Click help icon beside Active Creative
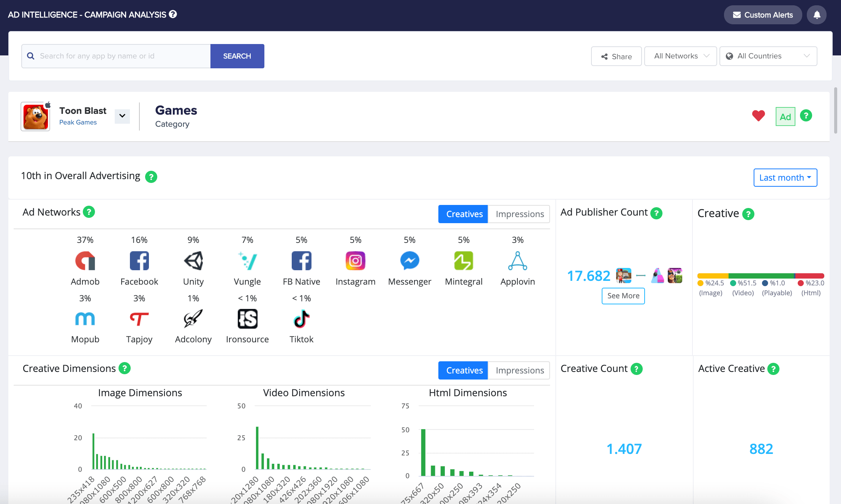 [x=773, y=369]
